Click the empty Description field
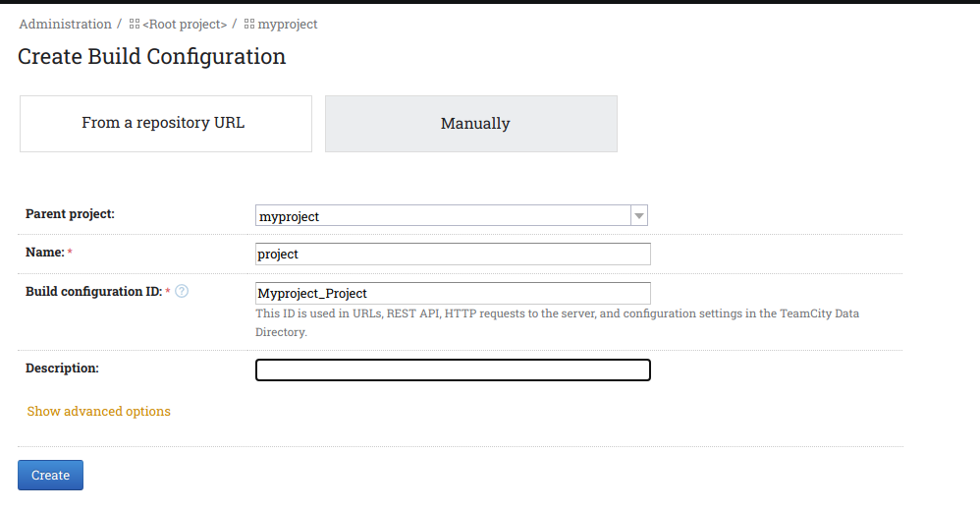The image size is (980, 511). click(x=453, y=369)
